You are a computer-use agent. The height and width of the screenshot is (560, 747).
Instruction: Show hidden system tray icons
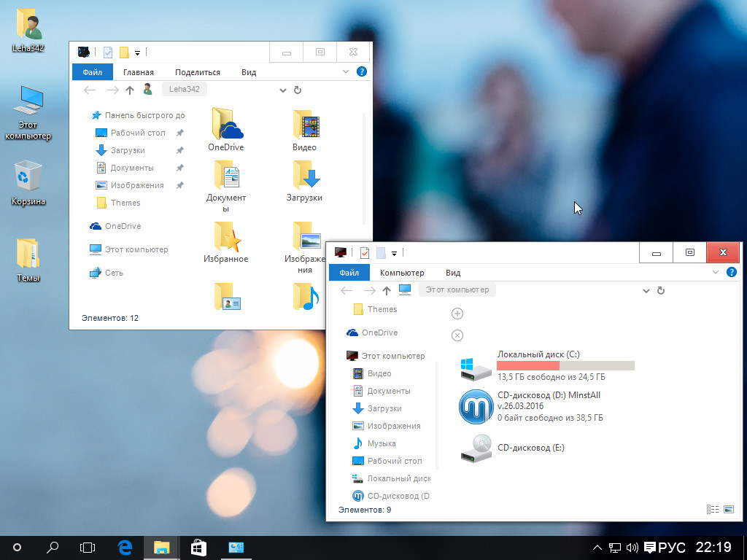597,548
